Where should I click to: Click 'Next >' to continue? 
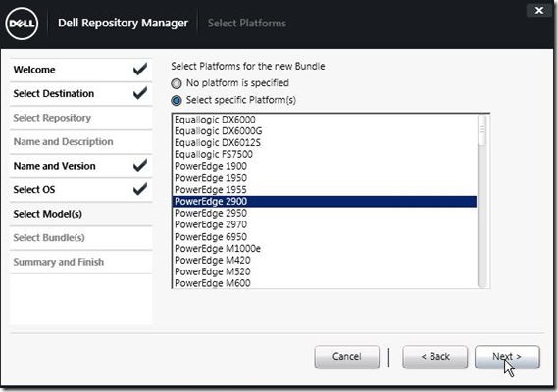[x=507, y=357]
